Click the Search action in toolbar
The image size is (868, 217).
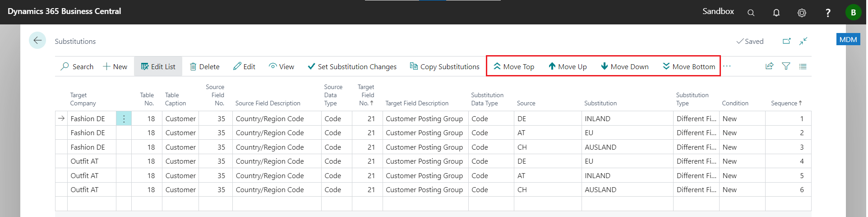77,66
